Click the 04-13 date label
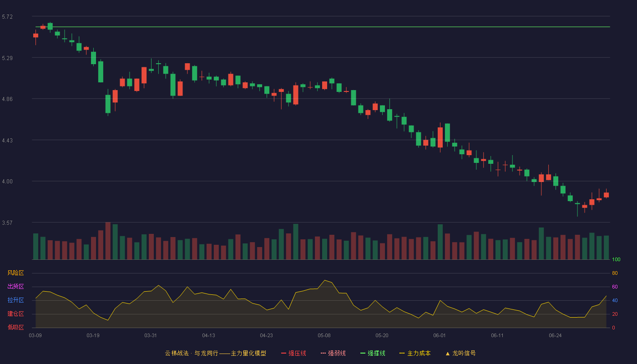The image size is (637, 364). pyautogui.click(x=208, y=335)
